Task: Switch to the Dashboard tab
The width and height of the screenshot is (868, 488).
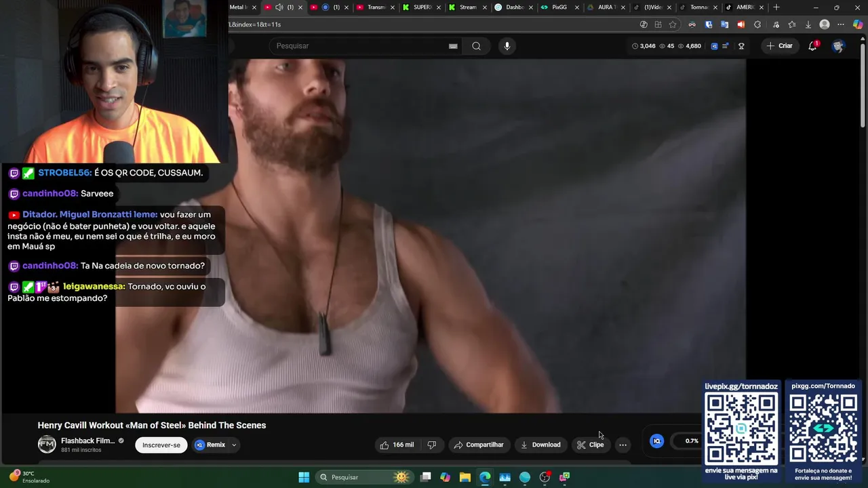Action: coord(513,7)
